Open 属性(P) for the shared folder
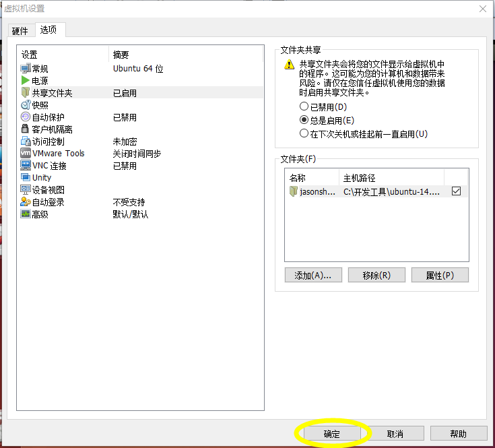495x448 pixels. pos(440,276)
